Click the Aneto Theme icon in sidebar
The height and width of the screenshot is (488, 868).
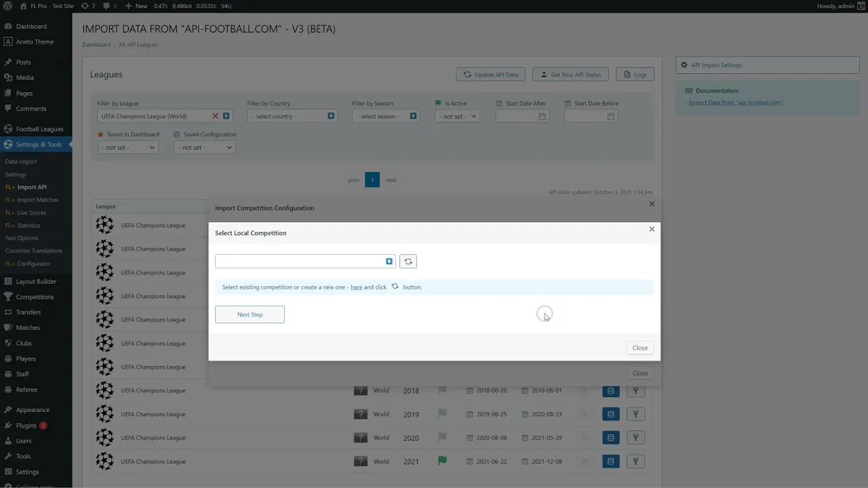8,42
